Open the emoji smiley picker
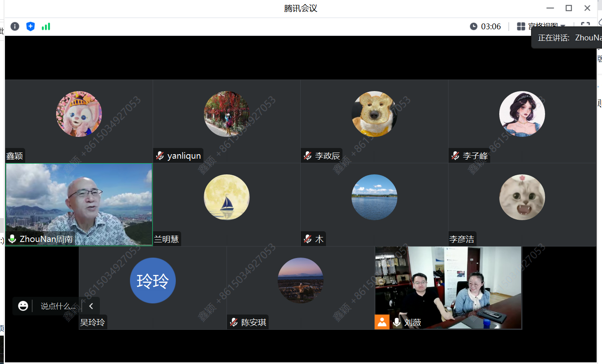602x364 pixels. (x=23, y=306)
